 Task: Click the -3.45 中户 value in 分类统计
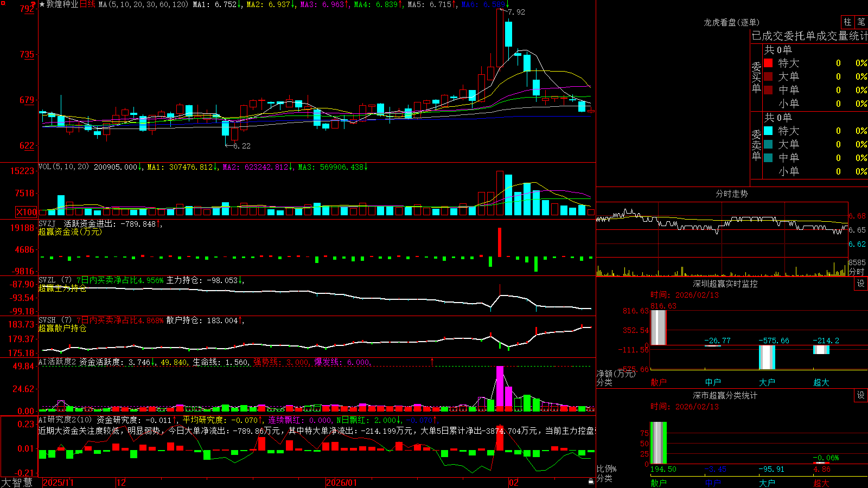pyautogui.click(x=715, y=469)
